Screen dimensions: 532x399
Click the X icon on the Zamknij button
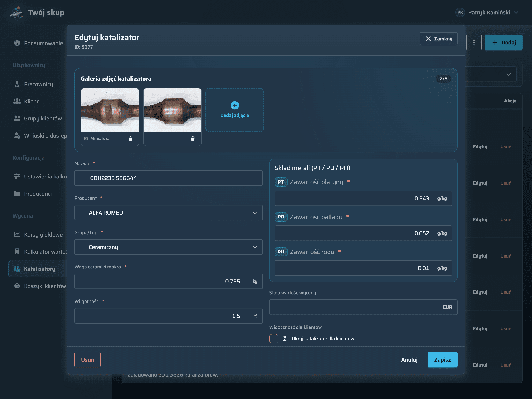click(428, 39)
